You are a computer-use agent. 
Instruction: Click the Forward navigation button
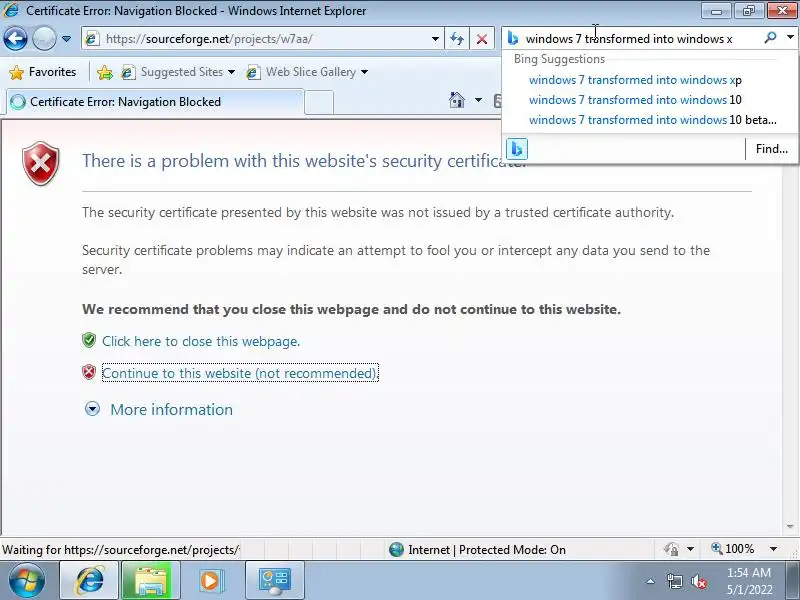pos(44,39)
